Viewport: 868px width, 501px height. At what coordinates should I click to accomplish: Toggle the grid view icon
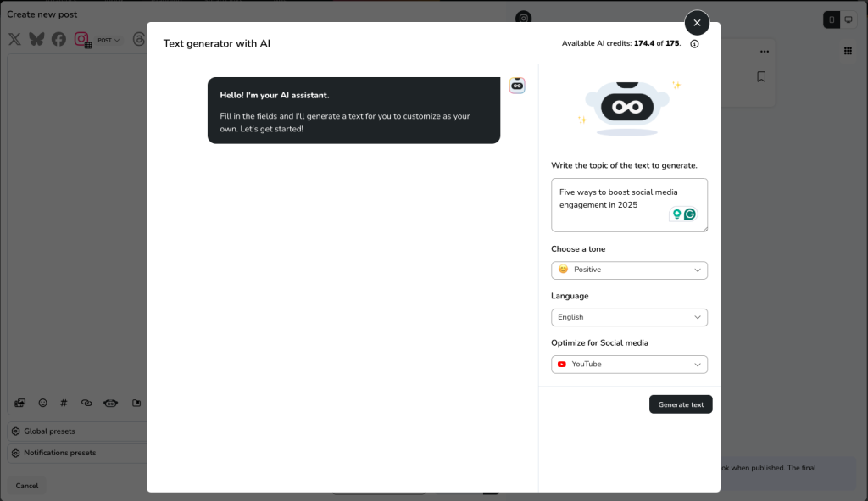pyautogui.click(x=847, y=51)
